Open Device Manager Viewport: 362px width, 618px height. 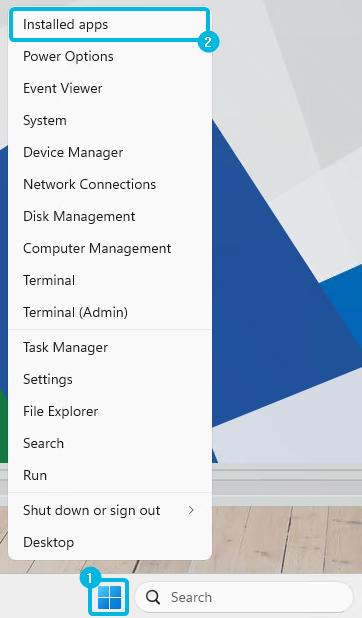[x=109, y=152]
